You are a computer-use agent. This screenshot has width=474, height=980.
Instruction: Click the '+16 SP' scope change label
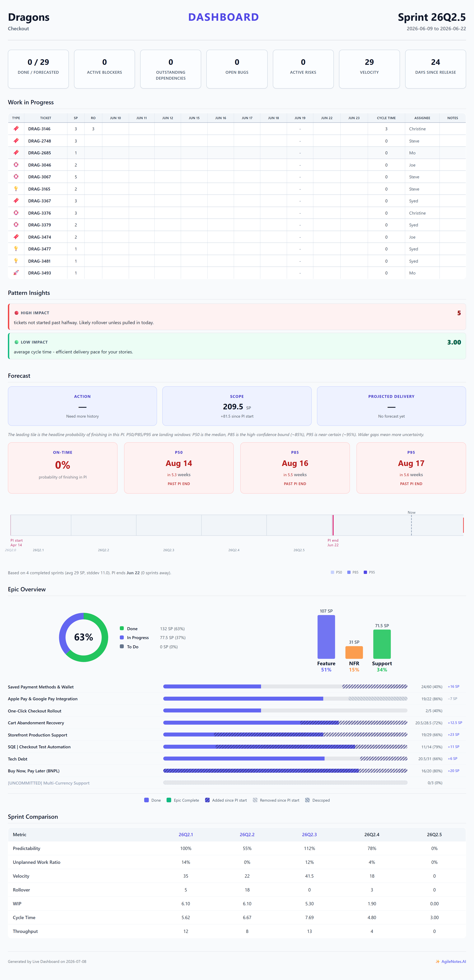click(453, 687)
